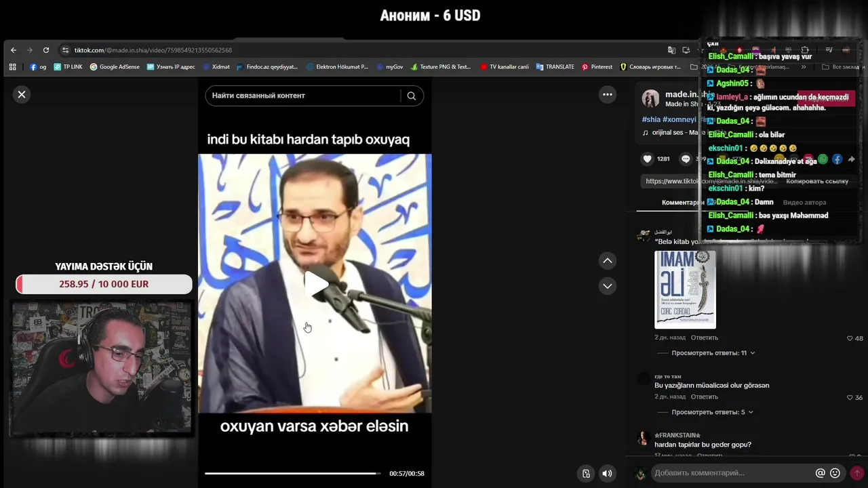This screenshot has height=488, width=868.
Task: Click Копировать ссылку button
Action: [x=817, y=181]
